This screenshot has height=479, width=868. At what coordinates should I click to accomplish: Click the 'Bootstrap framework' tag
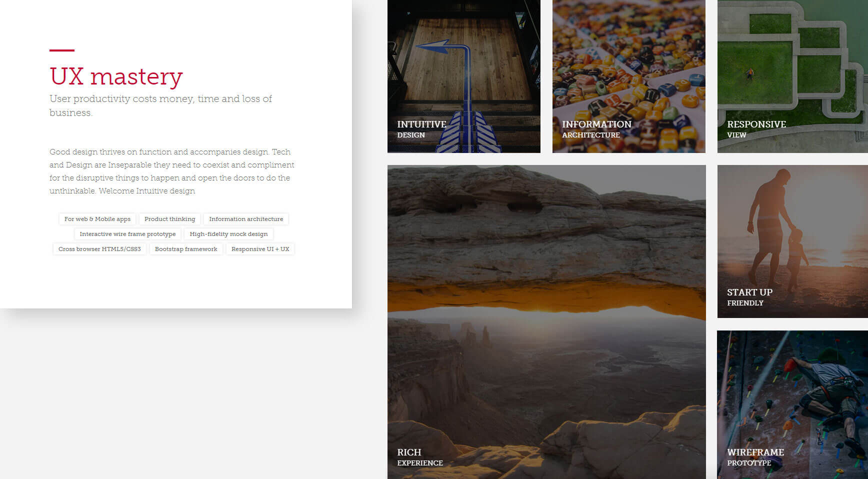click(186, 249)
